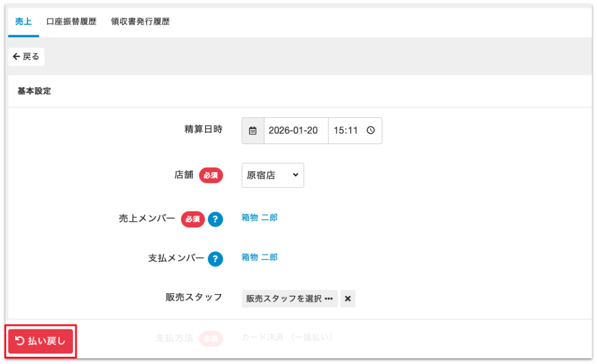Click the 戻る back button

(26, 57)
